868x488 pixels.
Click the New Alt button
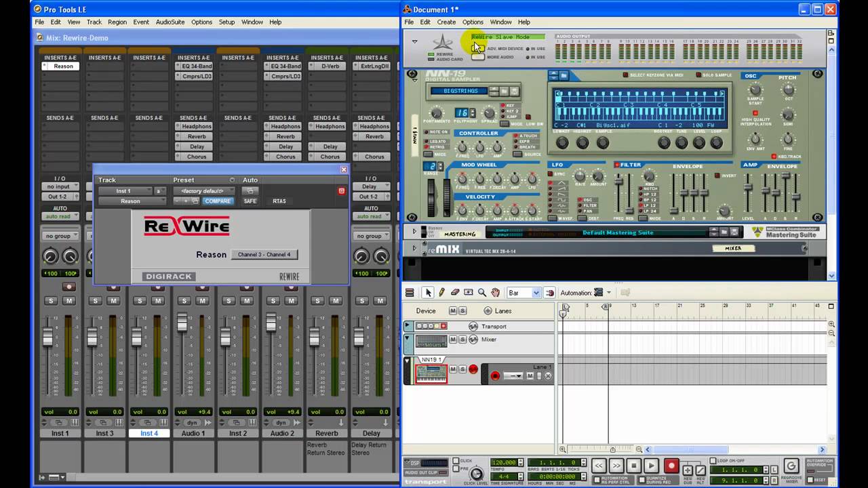coord(701,470)
